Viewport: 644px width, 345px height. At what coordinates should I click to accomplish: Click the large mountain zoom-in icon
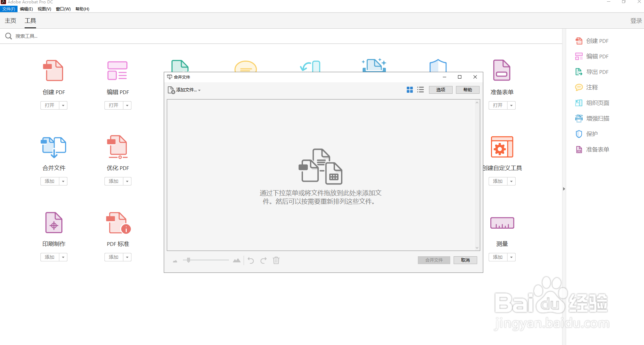click(x=237, y=260)
